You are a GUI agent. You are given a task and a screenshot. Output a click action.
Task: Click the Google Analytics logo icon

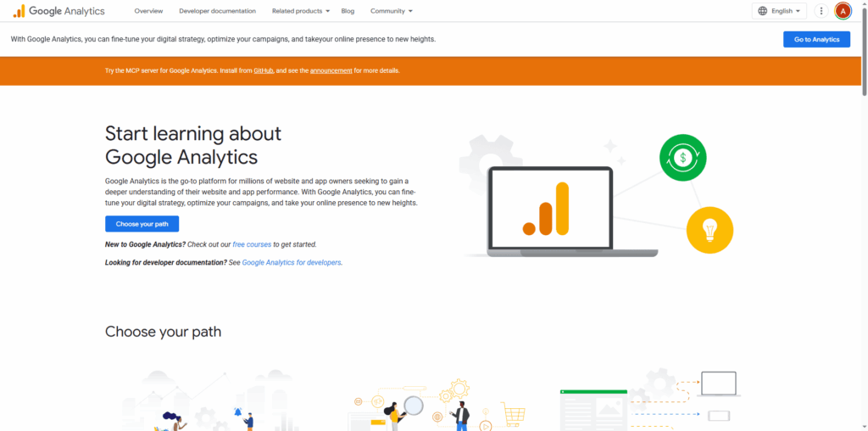(x=19, y=11)
